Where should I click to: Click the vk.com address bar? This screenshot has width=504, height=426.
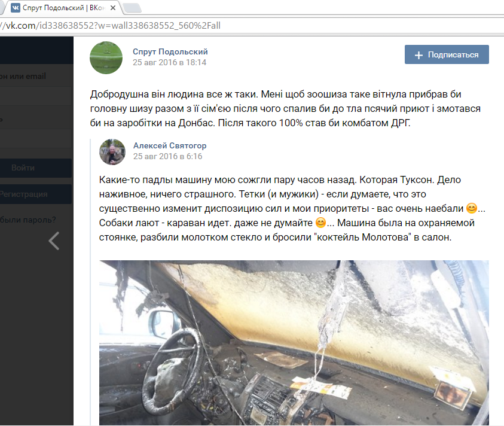coord(251,25)
